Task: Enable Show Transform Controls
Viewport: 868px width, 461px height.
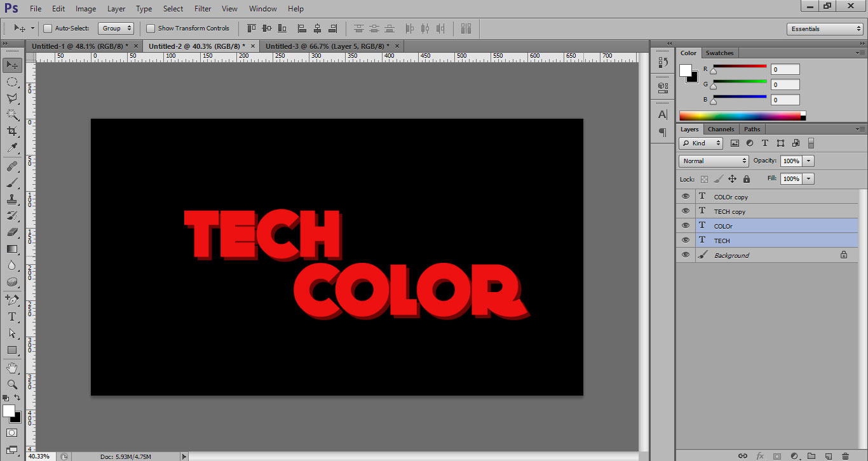Action: pos(151,28)
